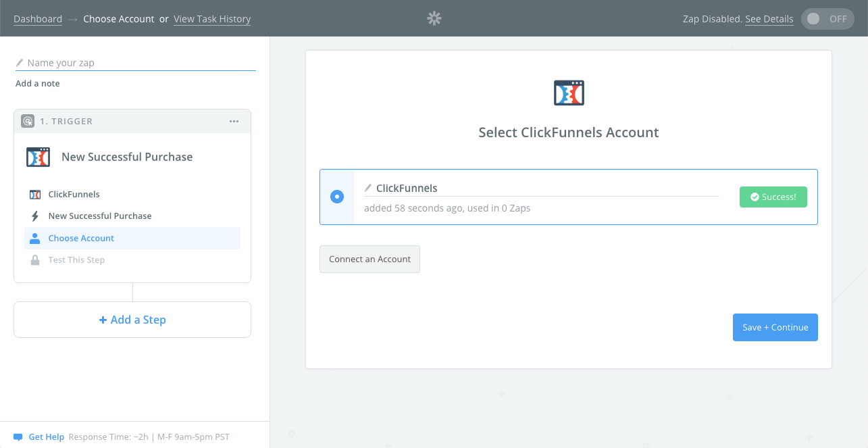The height and width of the screenshot is (448, 868).
Task: Click the pencil icon beside Name your zap
Action: (x=20, y=62)
